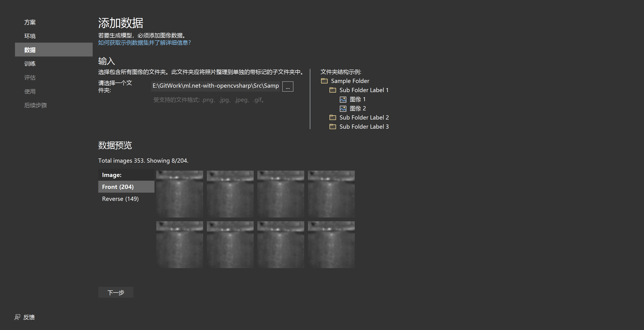The image size is (644, 330).
Task: Click the first preview image thumbnail
Action: [179, 194]
